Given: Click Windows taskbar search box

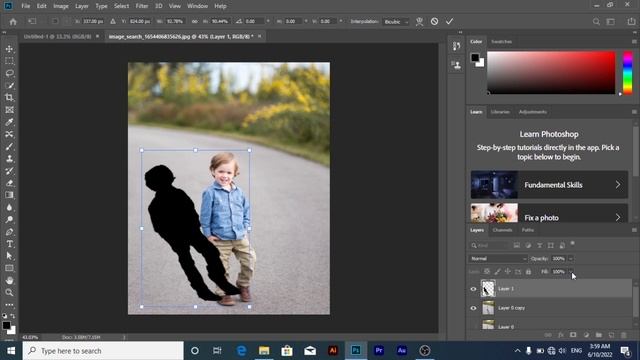Looking at the screenshot, I should click(x=103, y=351).
